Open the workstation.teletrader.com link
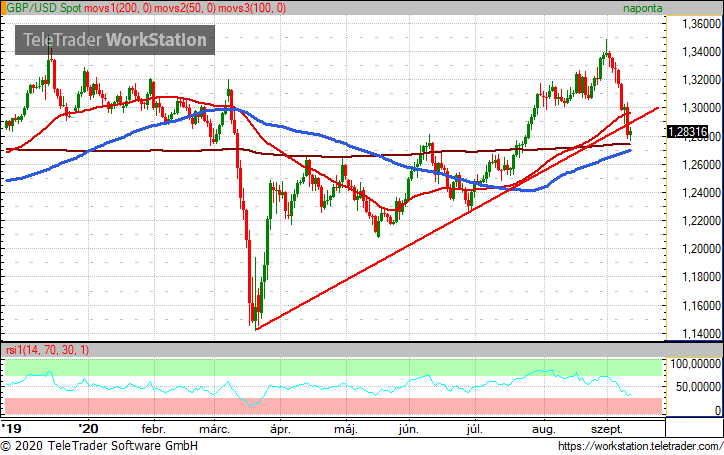 click(x=640, y=446)
